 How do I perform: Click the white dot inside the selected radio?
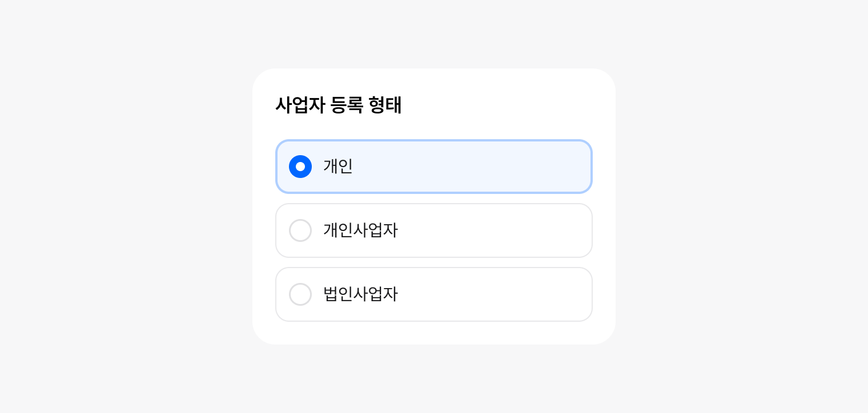[x=300, y=167]
